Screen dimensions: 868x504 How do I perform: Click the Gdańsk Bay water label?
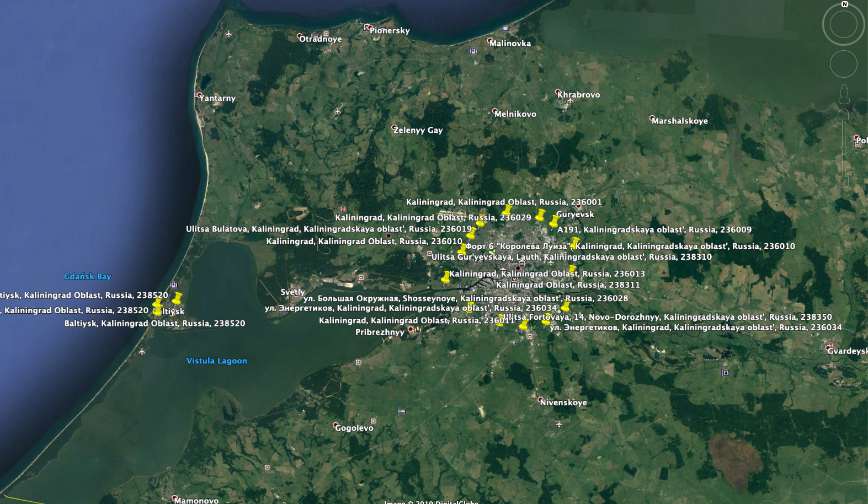click(x=87, y=277)
